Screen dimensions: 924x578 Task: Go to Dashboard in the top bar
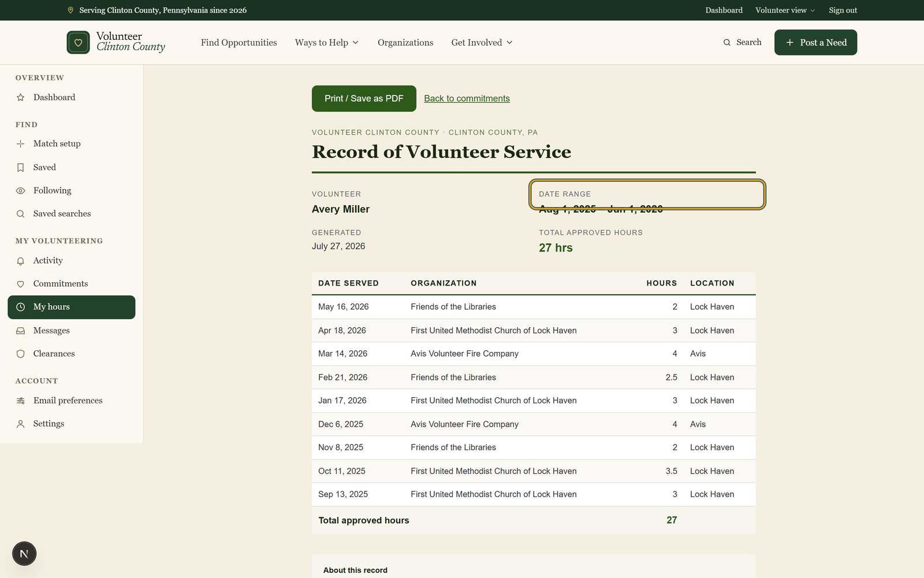point(724,10)
